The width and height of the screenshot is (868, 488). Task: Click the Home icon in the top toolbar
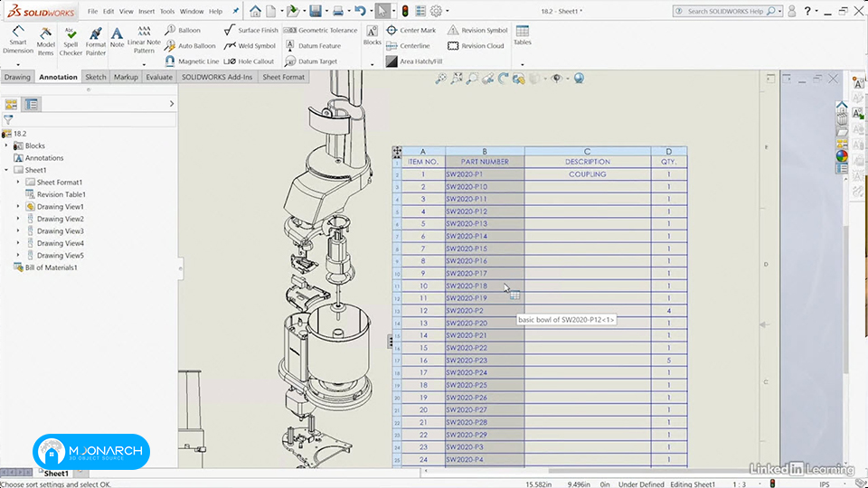click(255, 11)
